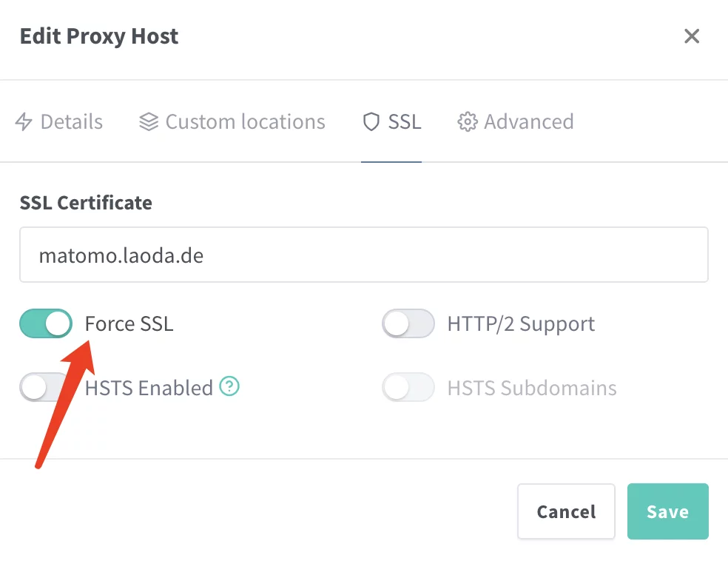
Task: Go to the Advanced tab
Action: point(528,122)
